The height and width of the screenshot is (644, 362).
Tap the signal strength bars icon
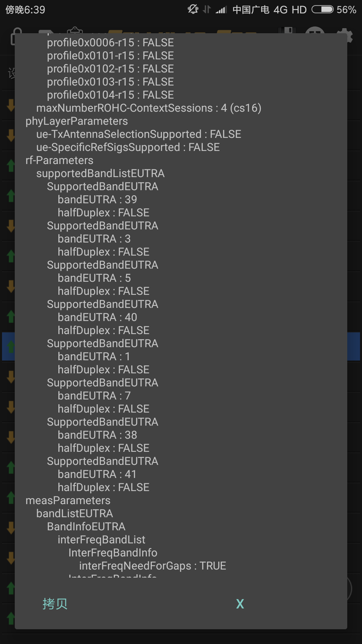tap(221, 10)
